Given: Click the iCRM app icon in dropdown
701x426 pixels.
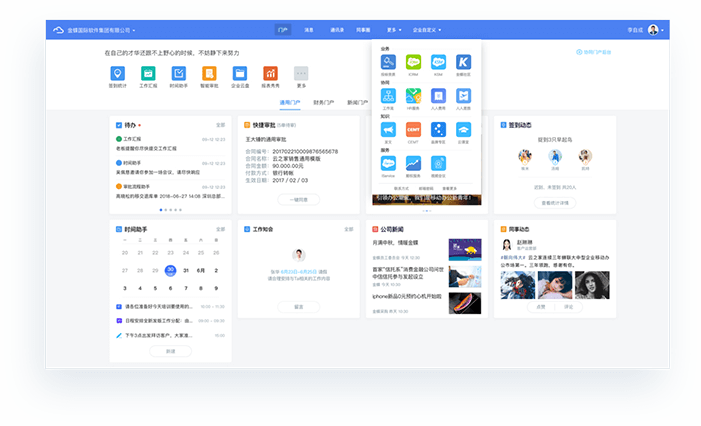Looking at the screenshot, I should point(412,62).
